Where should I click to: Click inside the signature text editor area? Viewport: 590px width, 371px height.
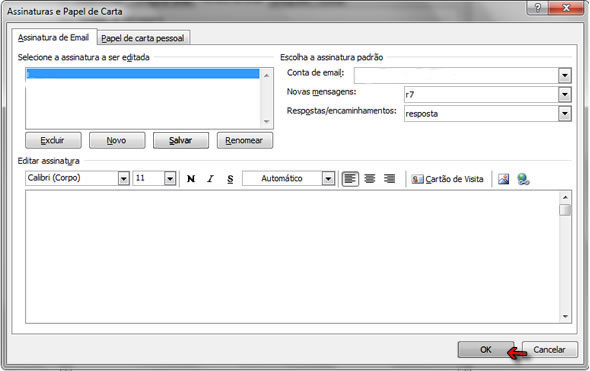[x=292, y=257]
